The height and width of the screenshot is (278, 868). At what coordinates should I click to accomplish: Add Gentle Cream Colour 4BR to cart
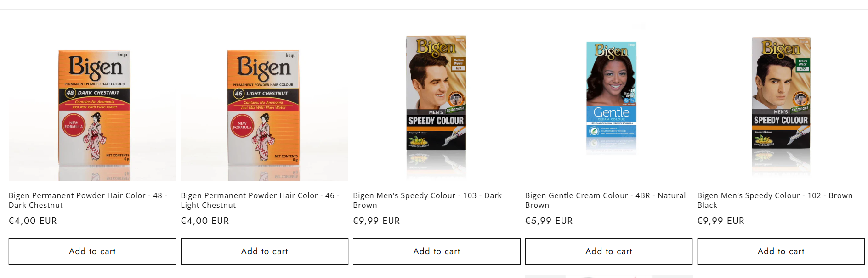coord(608,251)
